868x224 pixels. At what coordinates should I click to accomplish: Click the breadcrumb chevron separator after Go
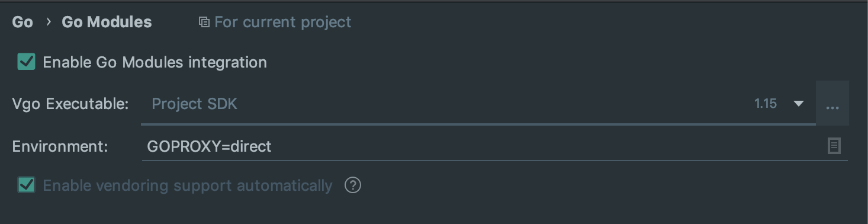(49, 23)
